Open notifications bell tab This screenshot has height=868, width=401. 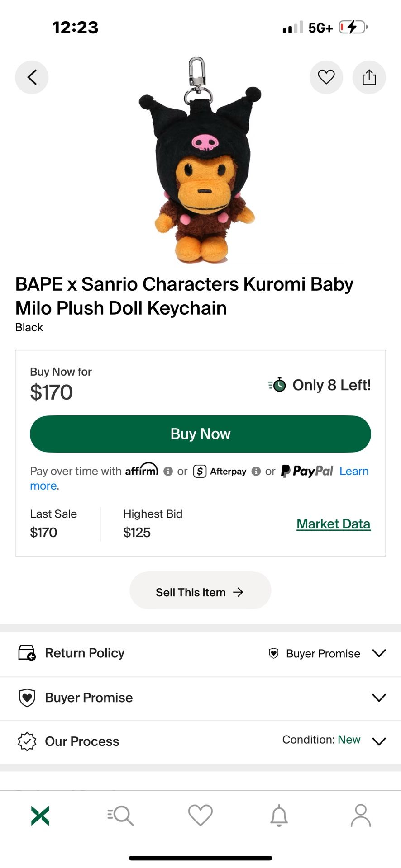pyautogui.click(x=279, y=816)
